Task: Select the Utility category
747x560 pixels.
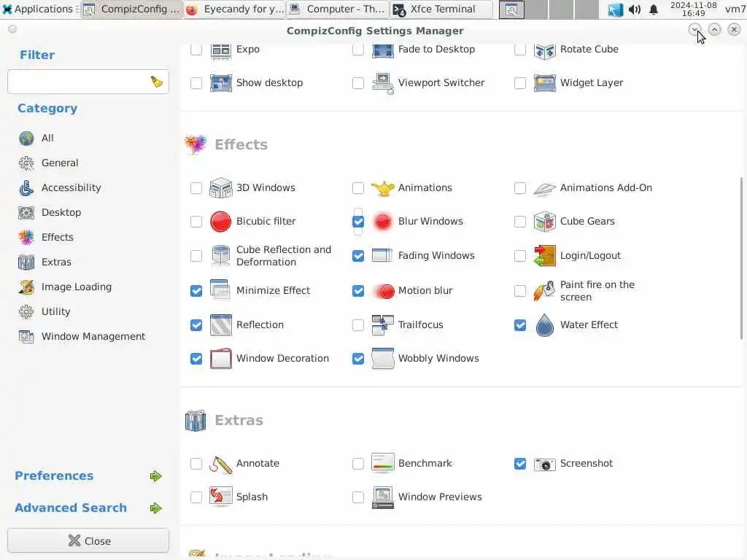Action: coord(44,311)
